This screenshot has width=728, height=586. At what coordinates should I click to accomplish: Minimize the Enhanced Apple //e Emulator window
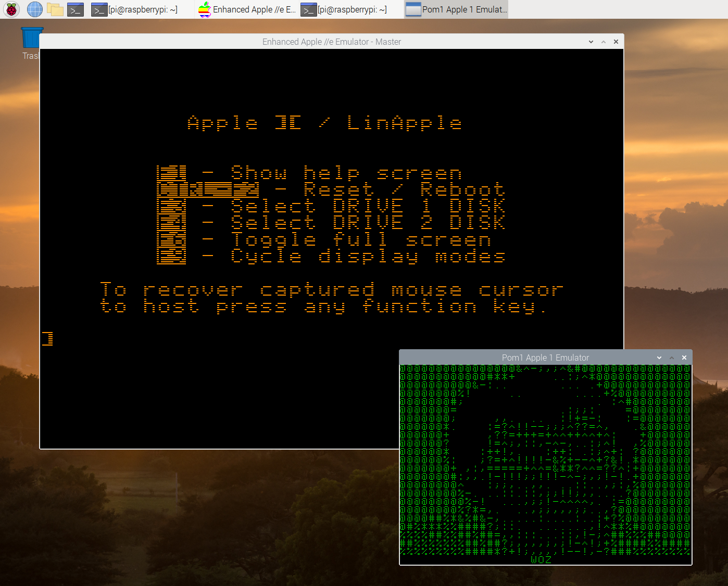click(591, 42)
